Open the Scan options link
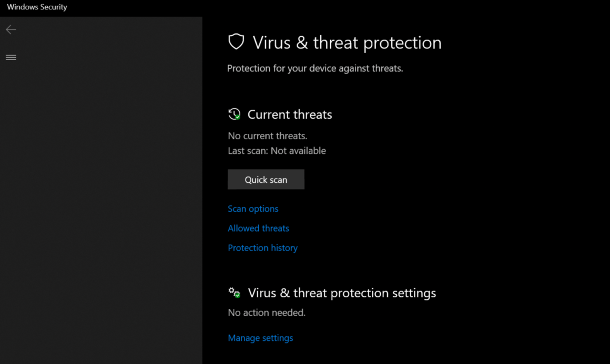Image resolution: width=610 pixels, height=364 pixels. [253, 209]
